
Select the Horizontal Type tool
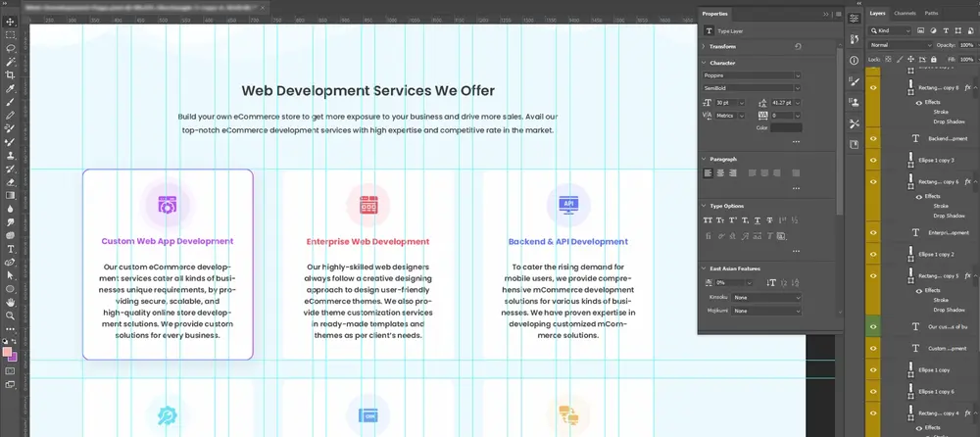(x=10, y=249)
